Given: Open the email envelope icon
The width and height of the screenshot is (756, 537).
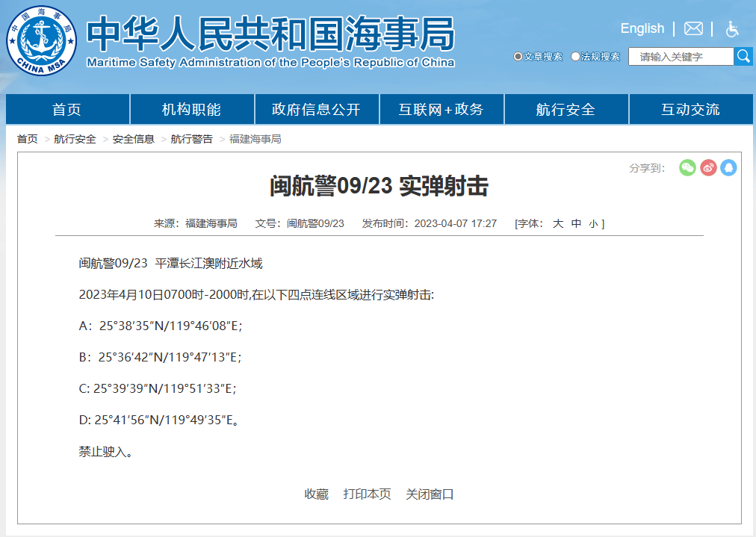Looking at the screenshot, I should coord(693,29).
